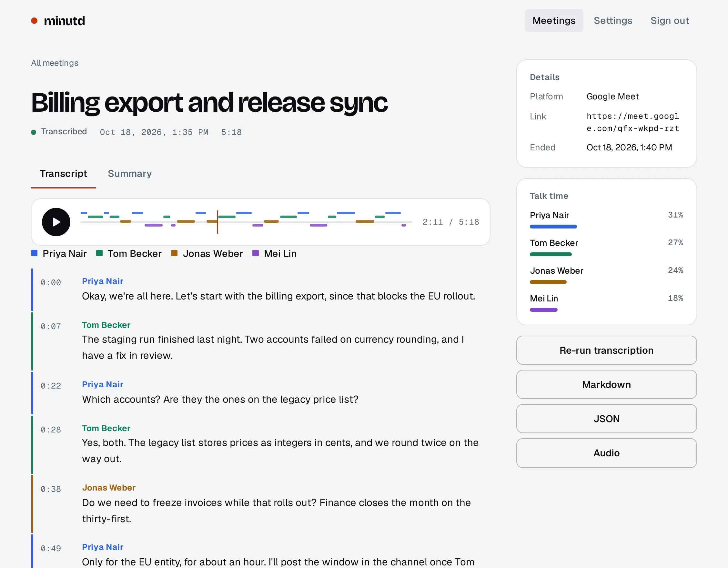Jump to the 0:28 transcript timestamp
This screenshot has height=568, width=728.
(x=51, y=430)
